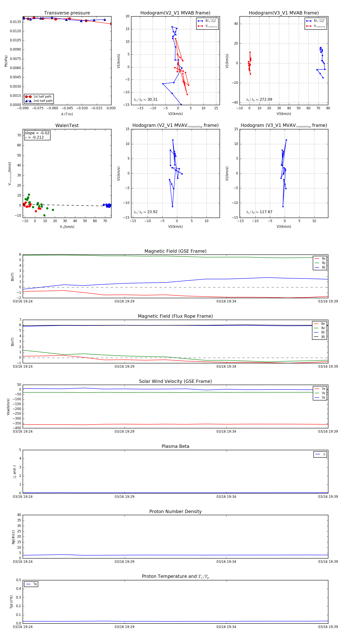Click the 'Magnetic Field (GSE Frame)' title
This screenshot has width=351, height=644.
coord(175,251)
